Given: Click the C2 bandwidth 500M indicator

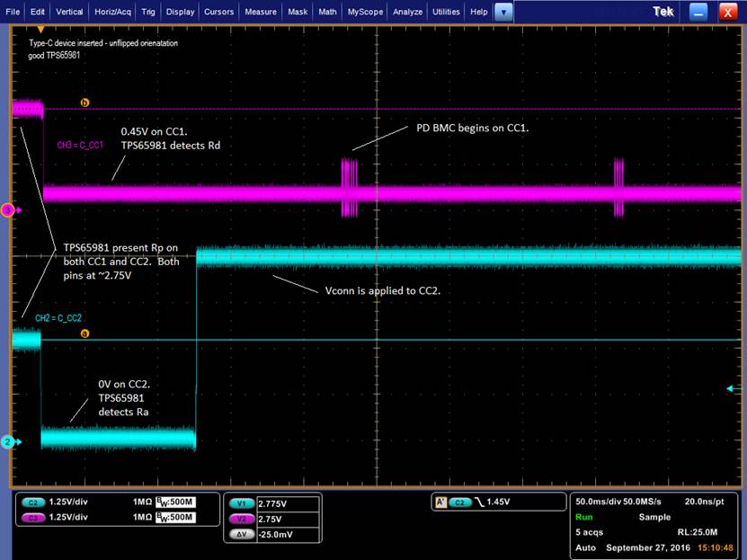Looking at the screenshot, I should pyautogui.click(x=175, y=502).
